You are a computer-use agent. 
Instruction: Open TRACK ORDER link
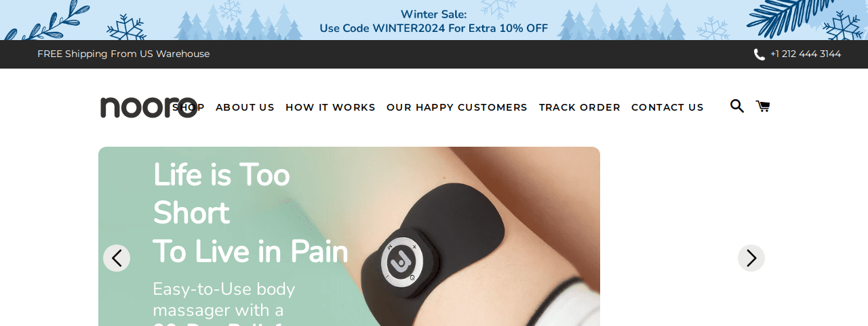coord(580,107)
